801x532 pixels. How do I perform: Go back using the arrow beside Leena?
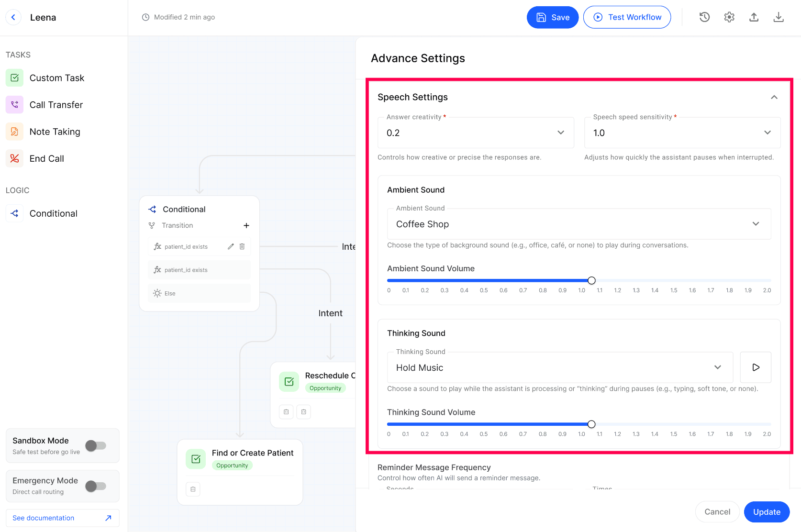point(13,17)
